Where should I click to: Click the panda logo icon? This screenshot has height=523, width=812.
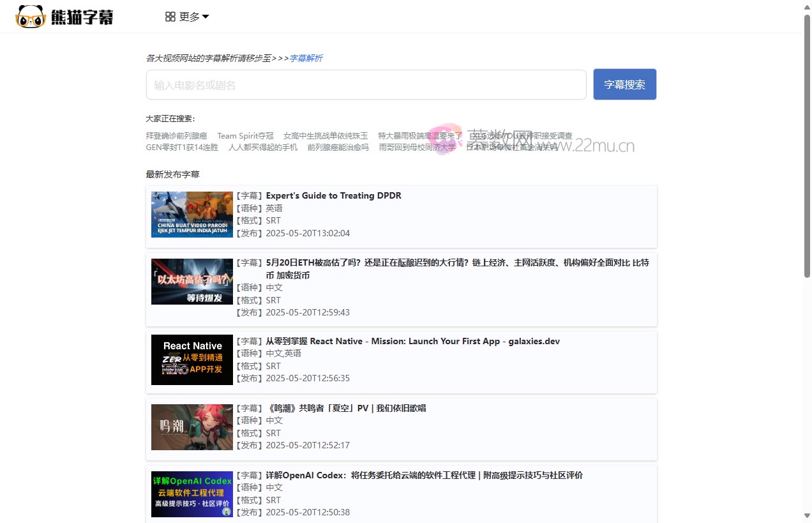coord(31,17)
